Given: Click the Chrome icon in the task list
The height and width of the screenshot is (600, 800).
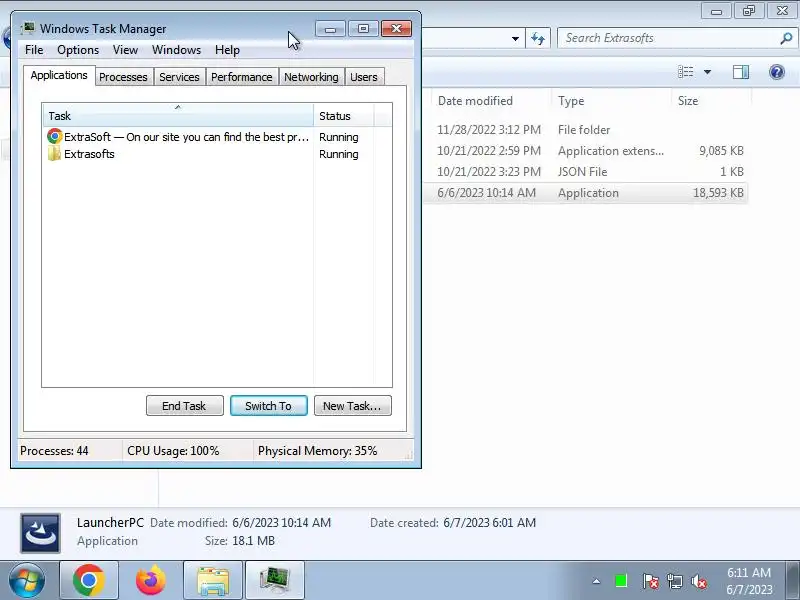Looking at the screenshot, I should coord(55,136).
